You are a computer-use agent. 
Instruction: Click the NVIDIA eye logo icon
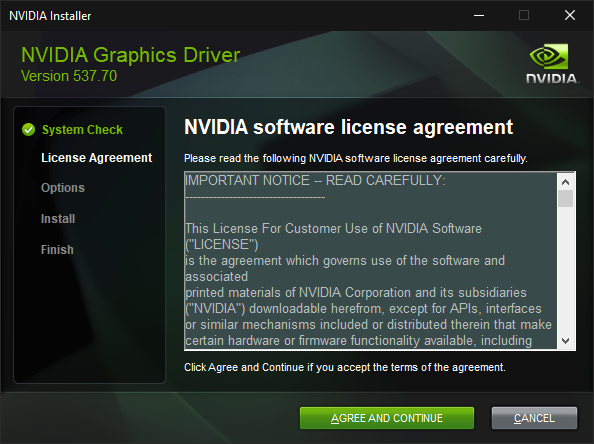[549, 56]
